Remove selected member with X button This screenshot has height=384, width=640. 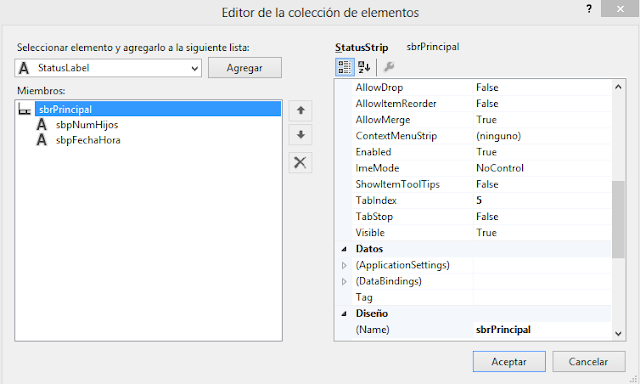pyautogui.click(x=300, y=162)
